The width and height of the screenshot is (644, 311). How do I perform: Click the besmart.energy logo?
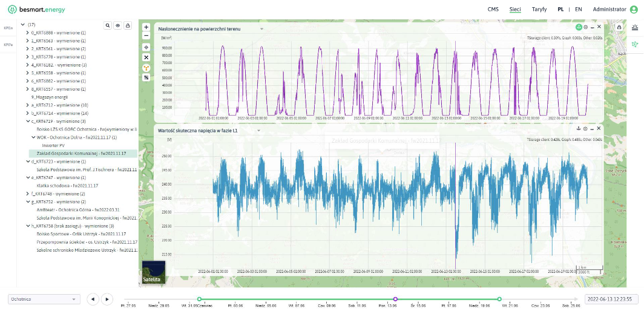(36, 9)
